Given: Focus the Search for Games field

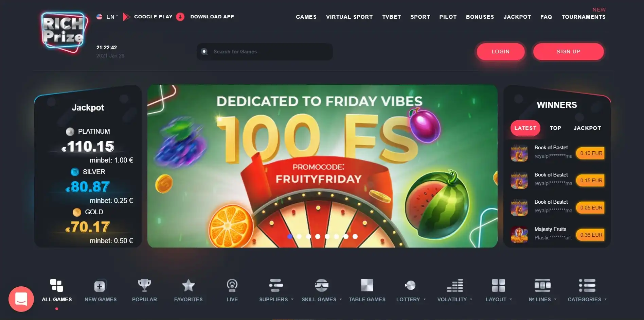Looking at the screenshot, I should point(265,52).
